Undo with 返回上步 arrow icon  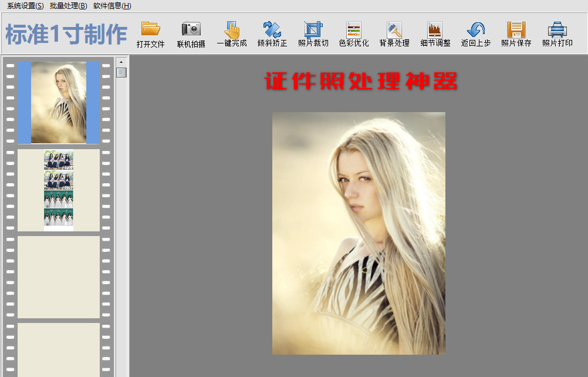(476, 29)
